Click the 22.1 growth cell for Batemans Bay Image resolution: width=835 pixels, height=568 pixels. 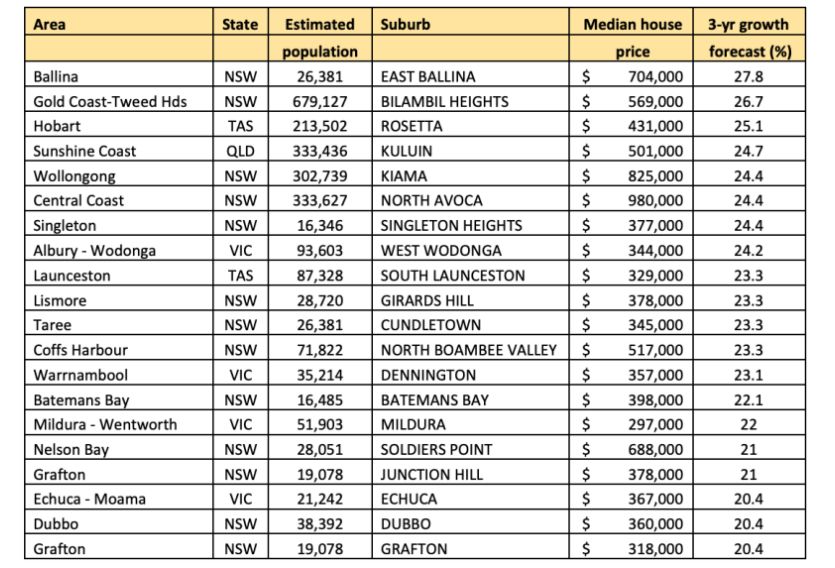[x=749, y=399]
